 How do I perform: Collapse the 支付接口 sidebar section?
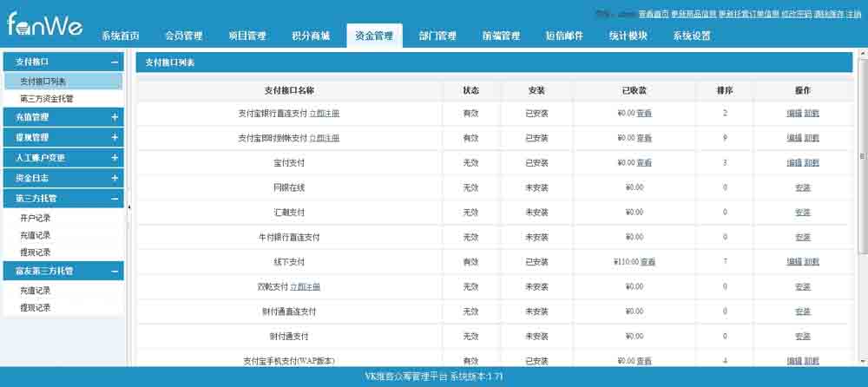(x=114, y=62)
